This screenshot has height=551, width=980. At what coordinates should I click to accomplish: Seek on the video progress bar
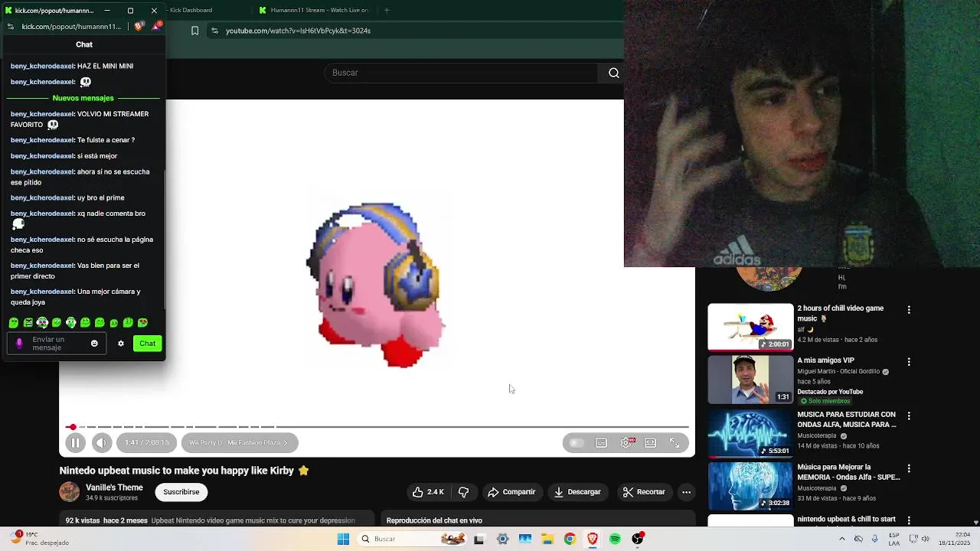tap(377, 427)
